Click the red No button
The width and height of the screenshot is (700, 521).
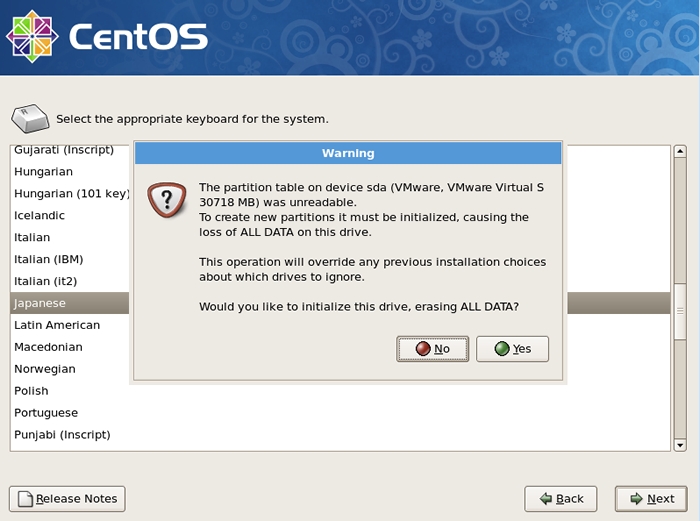click(432, 349)
